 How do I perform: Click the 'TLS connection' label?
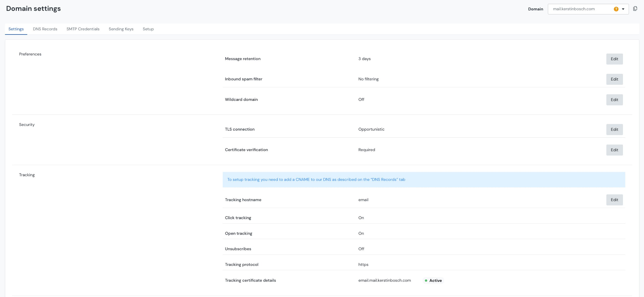(x=240, y=129)
